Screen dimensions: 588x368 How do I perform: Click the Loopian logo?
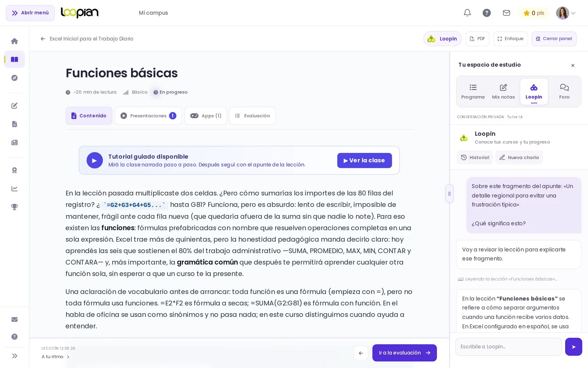point(80,13)
